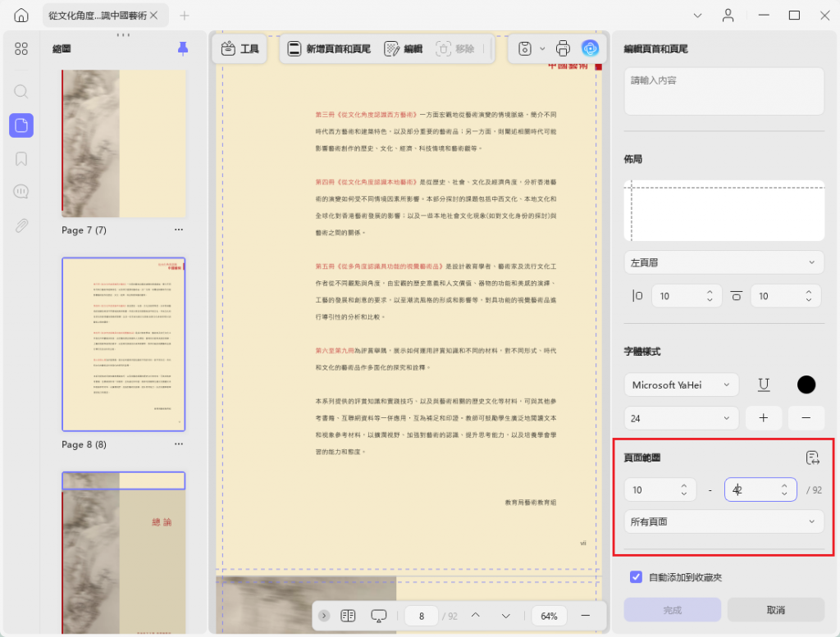840x637 pixels.
Task: Expand the title bar dropdown chevron
Action: [697, 16]
